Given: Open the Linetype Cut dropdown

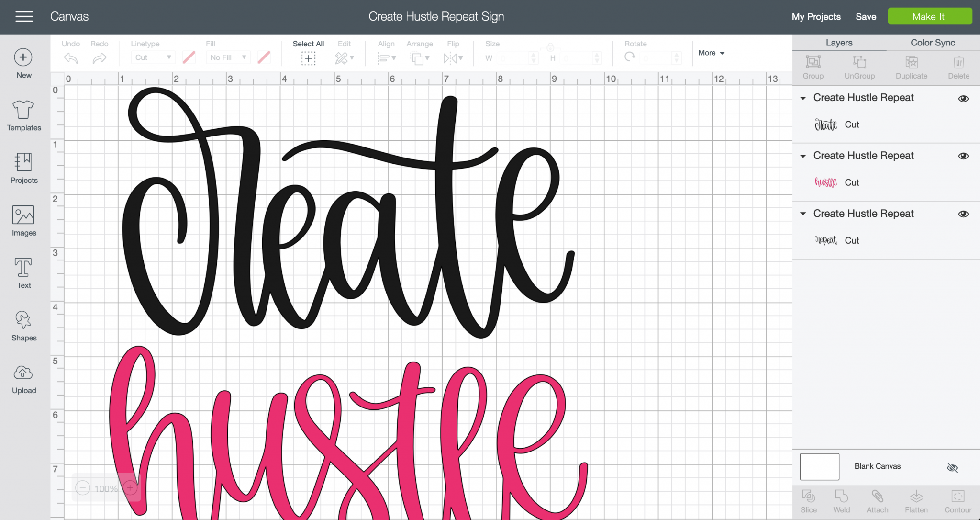Looking at the screenshot, I should point(152,57).
